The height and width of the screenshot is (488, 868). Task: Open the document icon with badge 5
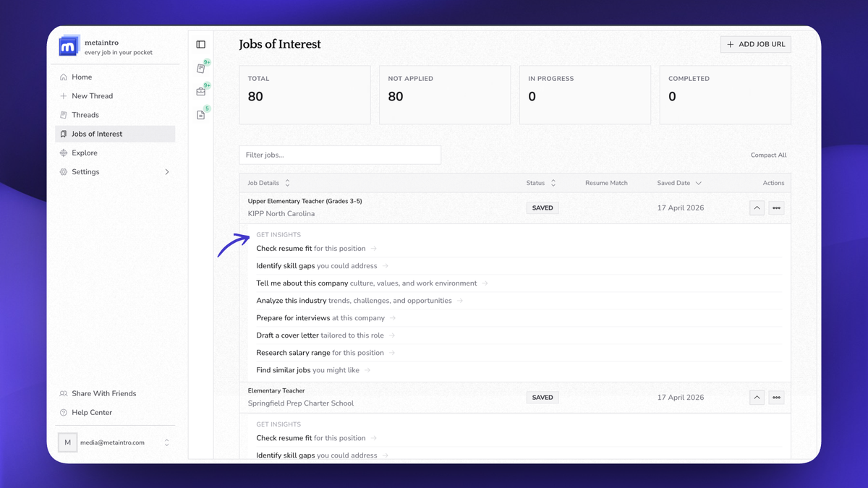coord(201,115)
